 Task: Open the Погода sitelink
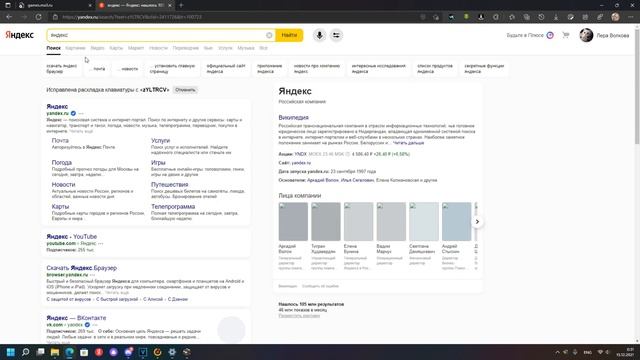[x=62, y=162]
